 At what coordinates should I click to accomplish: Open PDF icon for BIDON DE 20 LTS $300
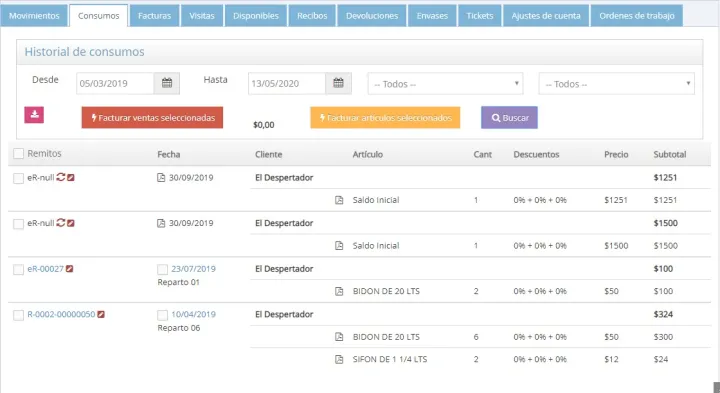pyautogui.click(x=339, y=337)
